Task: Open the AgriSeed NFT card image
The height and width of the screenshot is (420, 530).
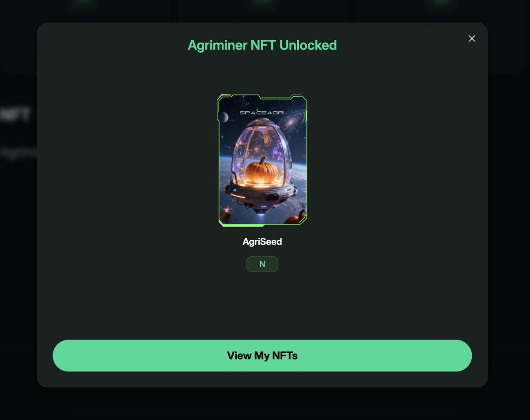Action: (262, 160)
